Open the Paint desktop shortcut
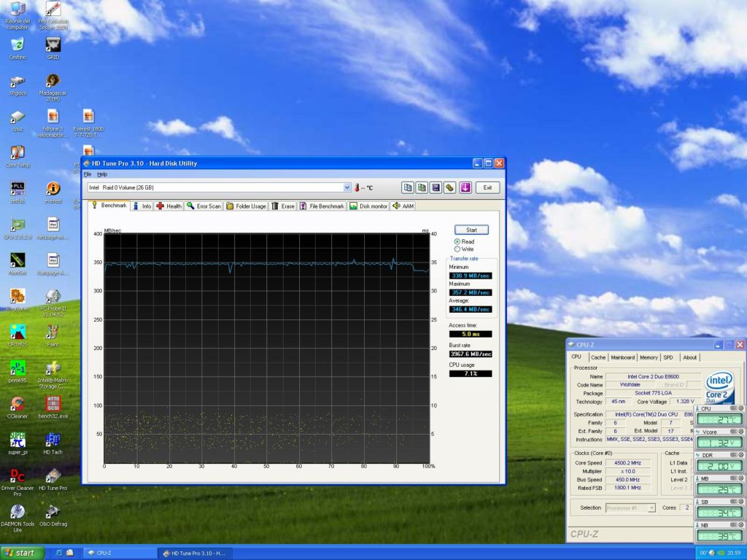Image resolution: width=747 pixels, height=560 pixels. [53, 335]
